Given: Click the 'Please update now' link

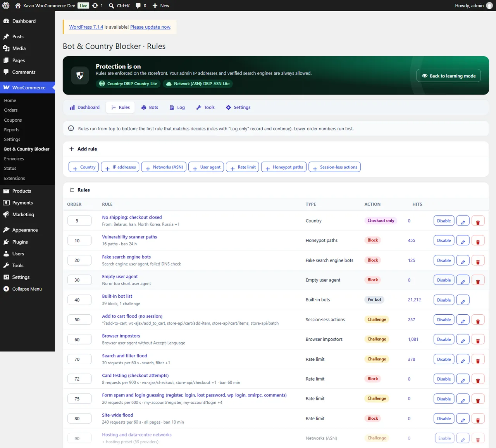Looking at the screenshot, I should 150,27.
